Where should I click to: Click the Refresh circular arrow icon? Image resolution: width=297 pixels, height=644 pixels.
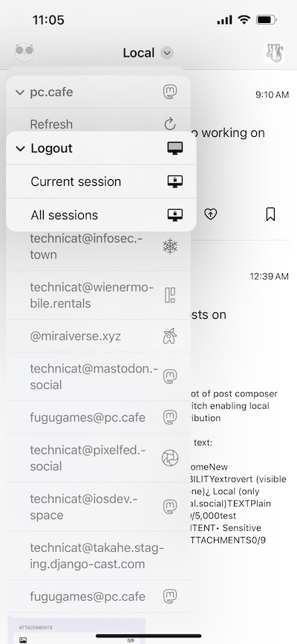pos(170,124)
